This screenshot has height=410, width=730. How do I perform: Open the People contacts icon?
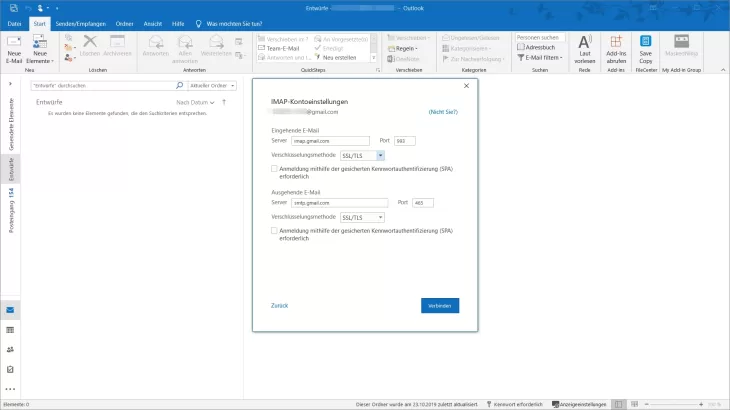tap(10, 349)
